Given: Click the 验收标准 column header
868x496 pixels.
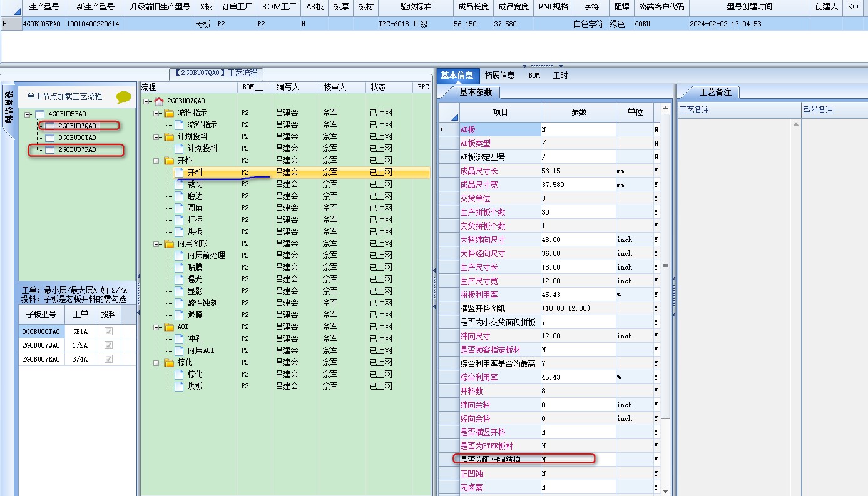Looking at the screenshot, I should pos(416,7).
